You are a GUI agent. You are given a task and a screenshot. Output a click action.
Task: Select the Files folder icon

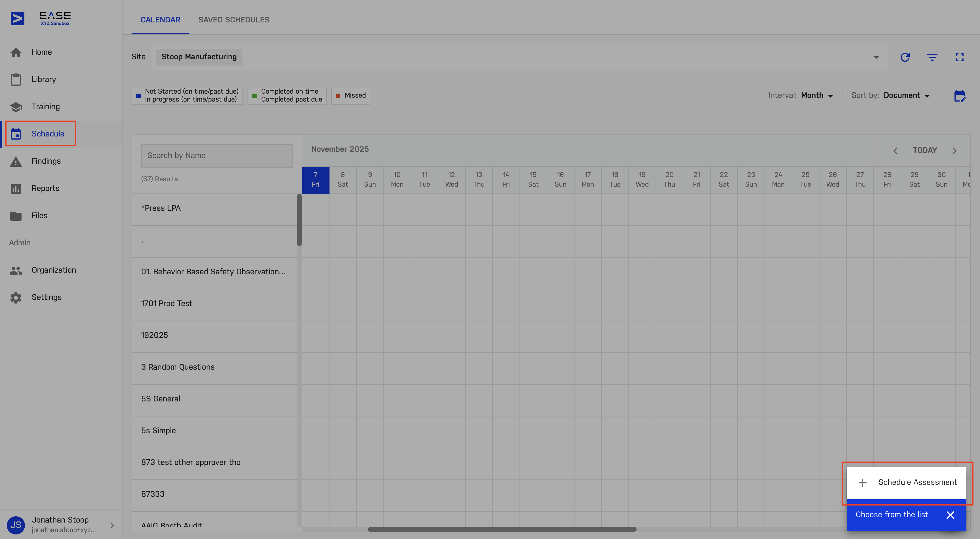pyautogui.click(x=16, y=215)
